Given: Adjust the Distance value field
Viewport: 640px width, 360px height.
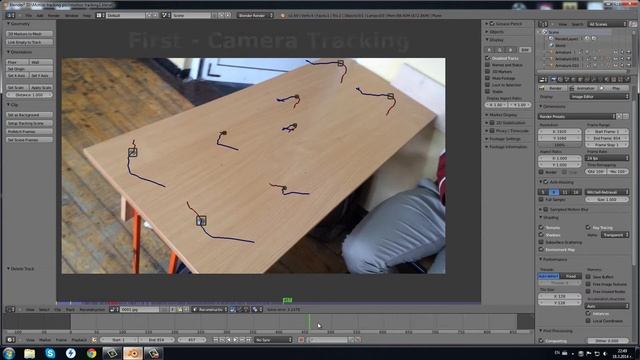Looking at the screenshot, I should click(29, 95).
